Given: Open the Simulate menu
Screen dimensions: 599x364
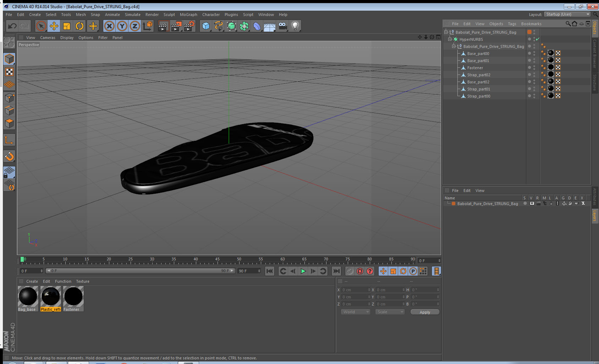Looking at the screenshot, I should 133,15.
